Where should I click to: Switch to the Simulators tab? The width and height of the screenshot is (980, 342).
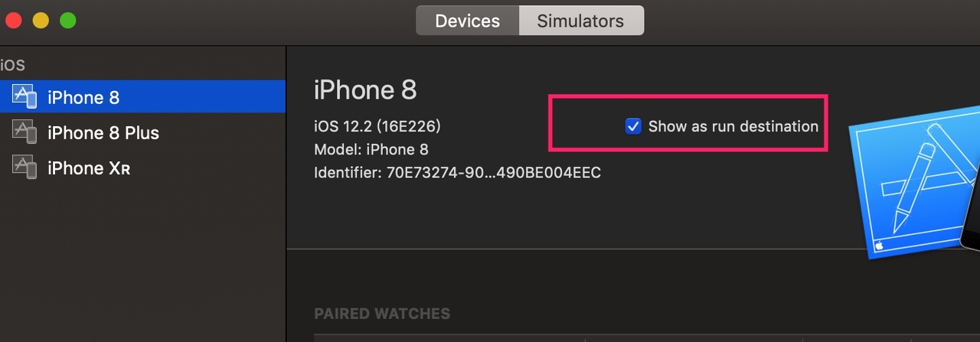click(x=581, y=21)
